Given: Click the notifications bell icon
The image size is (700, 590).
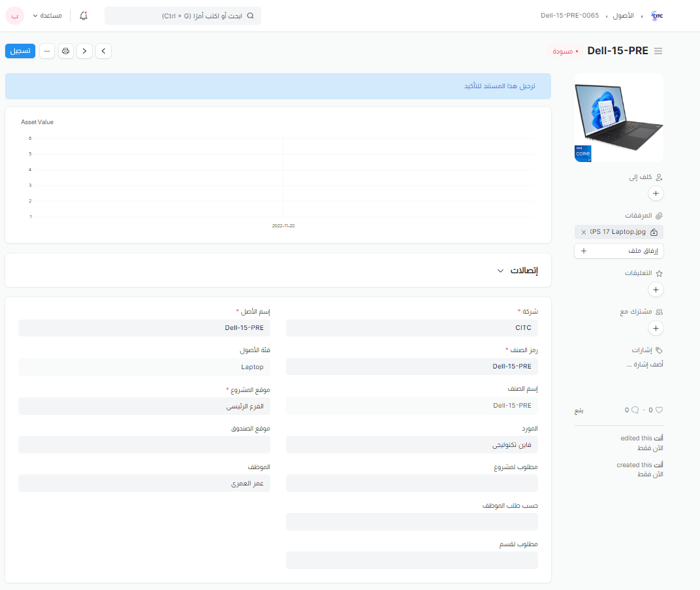Looking at the screenshot, I should (83, 16).
